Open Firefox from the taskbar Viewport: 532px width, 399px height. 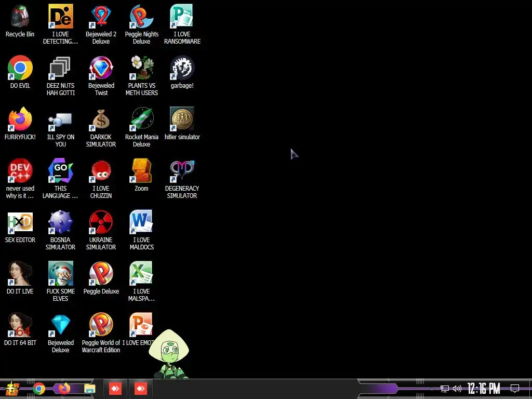pyautogui.click(x=64, y=389)
